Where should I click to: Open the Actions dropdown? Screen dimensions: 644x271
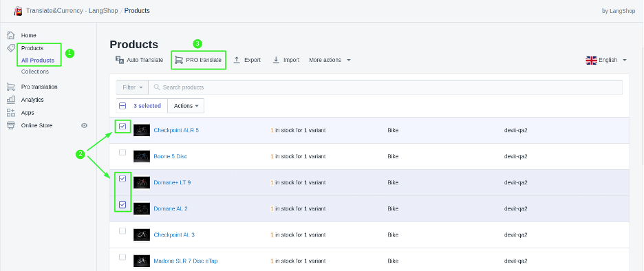(186, 105)
